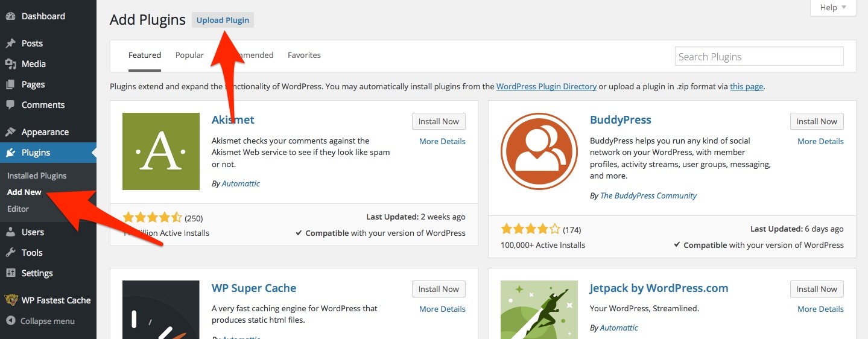Click the Search Plugins input field
868x339 pixels.
coord(759,57)
